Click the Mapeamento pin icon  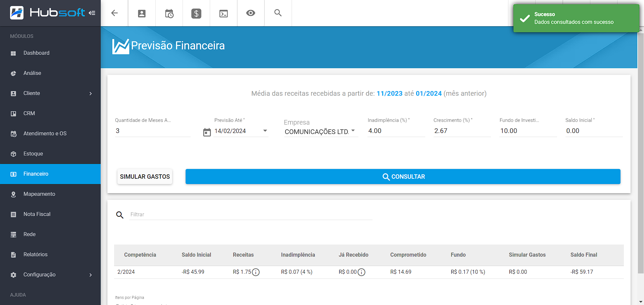coord(13,194)
